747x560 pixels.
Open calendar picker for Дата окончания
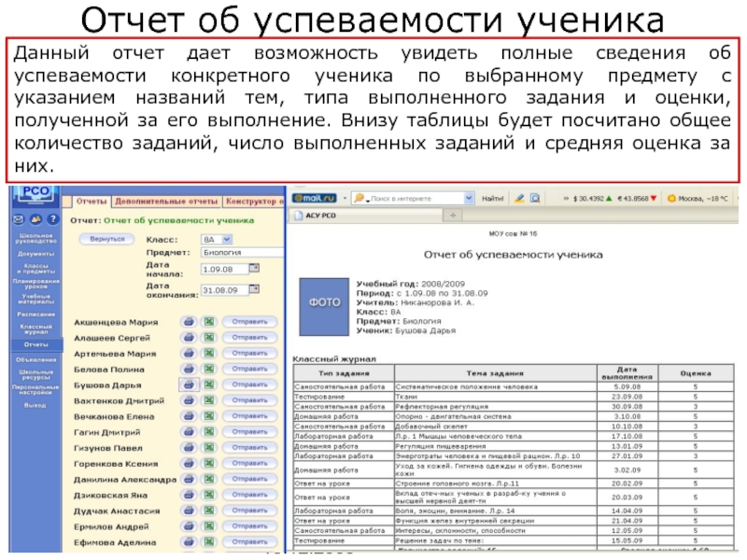(253, 290)
